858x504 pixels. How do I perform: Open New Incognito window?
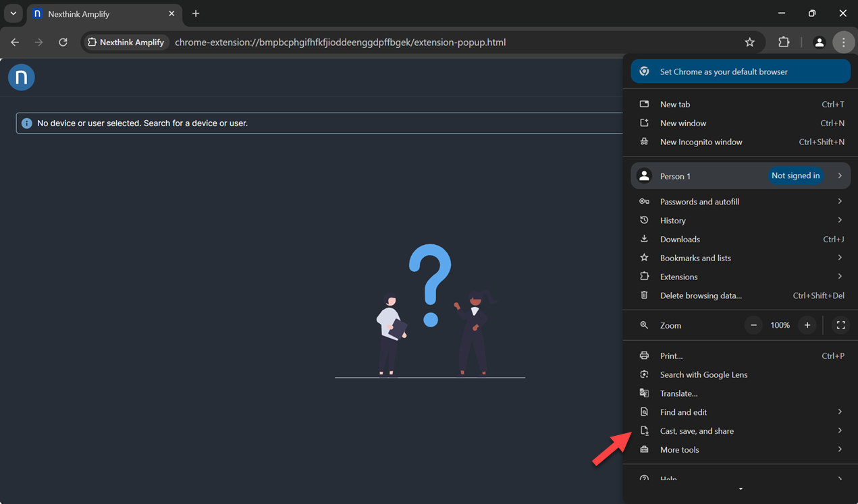point(701,142)
